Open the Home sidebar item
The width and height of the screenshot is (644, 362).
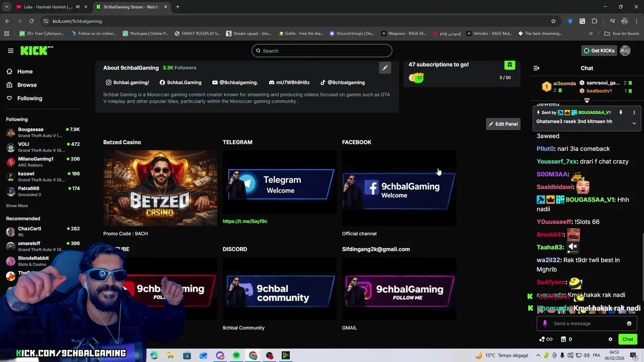pos(25,71)
